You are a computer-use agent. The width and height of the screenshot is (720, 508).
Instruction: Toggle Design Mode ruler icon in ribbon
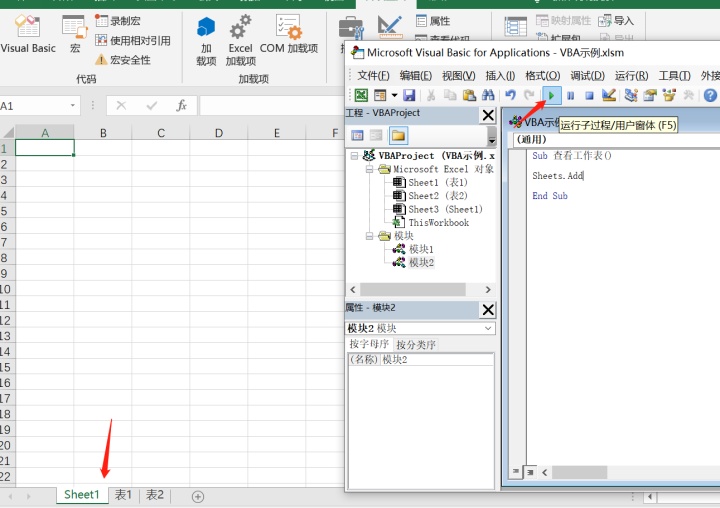(x=389, y=27)
